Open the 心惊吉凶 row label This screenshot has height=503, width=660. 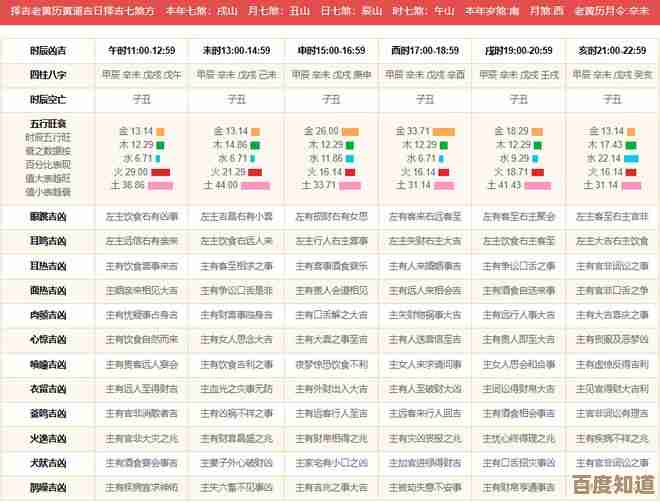(47, 339)
